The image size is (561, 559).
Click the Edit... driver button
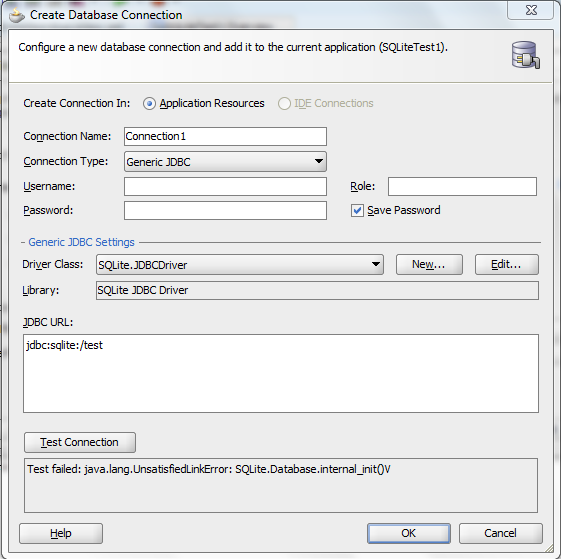pyautogui.click(x=507, y=264)
